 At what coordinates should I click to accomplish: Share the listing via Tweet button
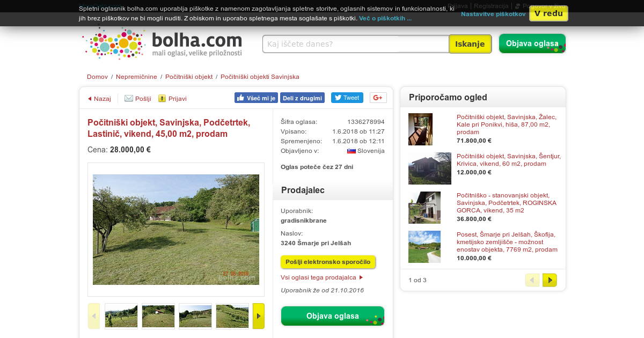347,98
